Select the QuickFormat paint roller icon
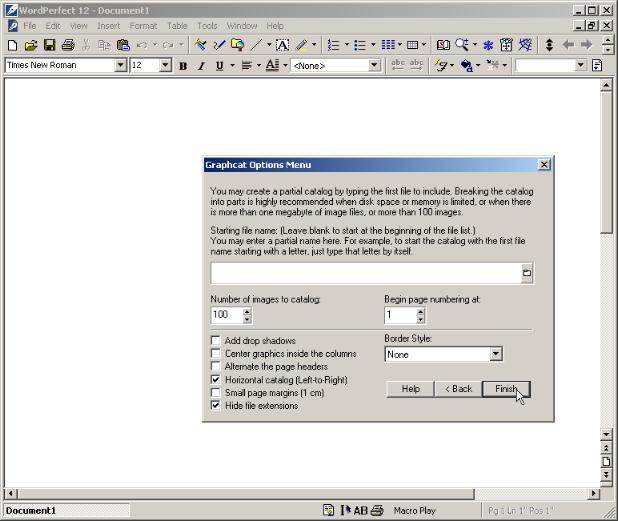 coord(200,45)
